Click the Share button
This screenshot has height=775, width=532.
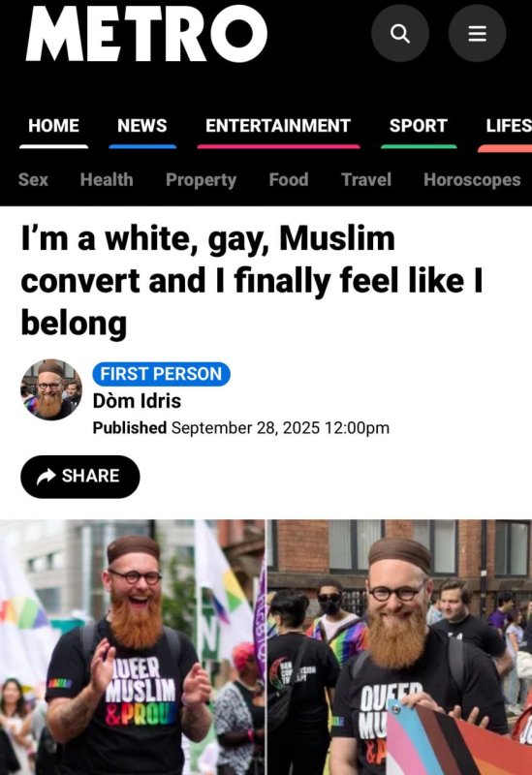point(80,477)
